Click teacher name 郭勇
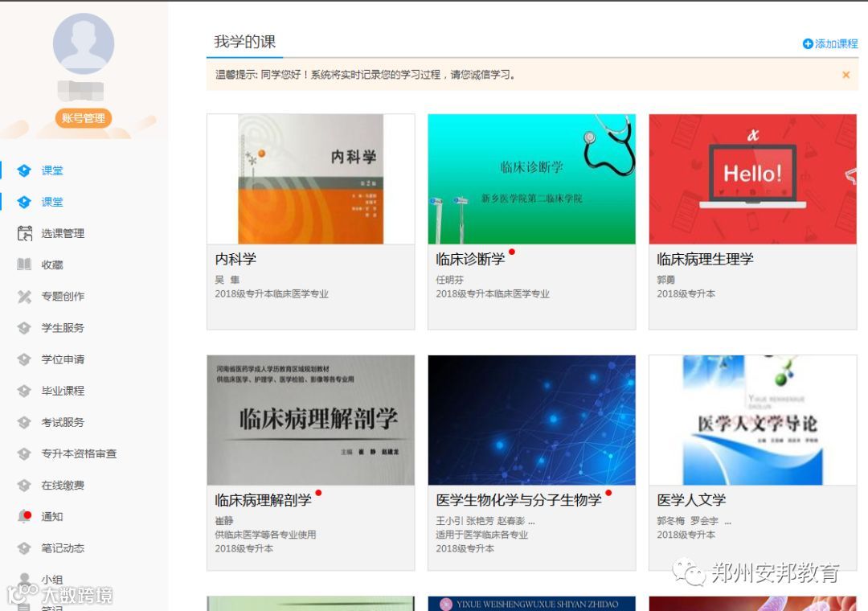Image resolution: width=868 pixels, height=611 pixels. 666,280
